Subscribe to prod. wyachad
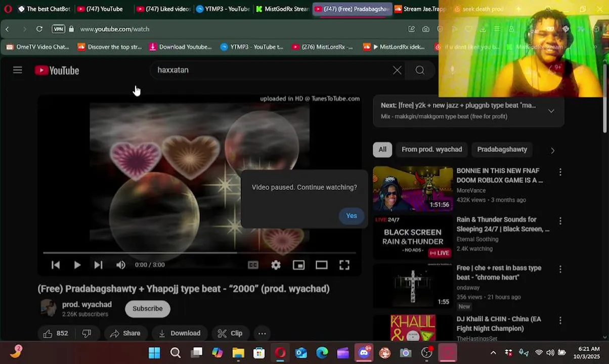 [x=148, y=308]
